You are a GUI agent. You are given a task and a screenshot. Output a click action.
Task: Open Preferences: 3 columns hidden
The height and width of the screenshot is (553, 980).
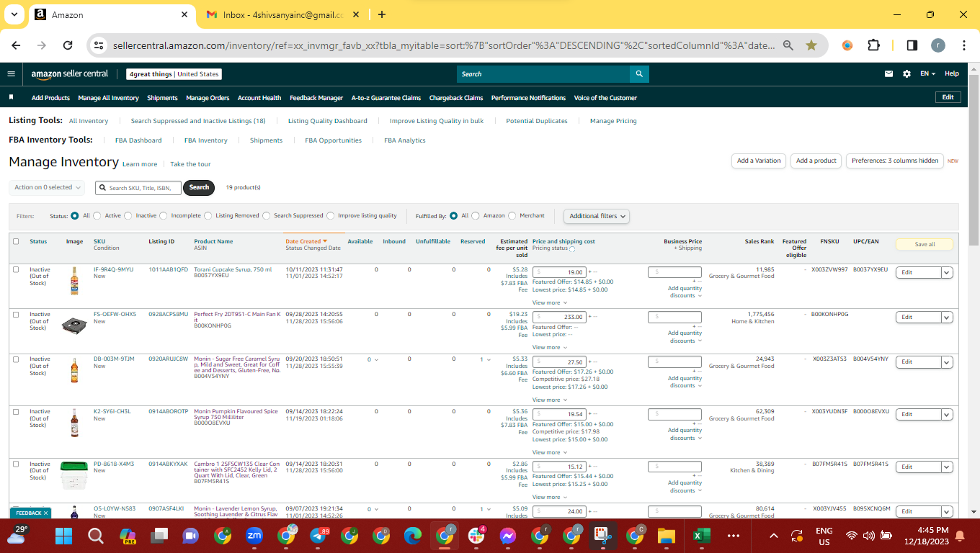pyautogui.click(x=895, y=161)
